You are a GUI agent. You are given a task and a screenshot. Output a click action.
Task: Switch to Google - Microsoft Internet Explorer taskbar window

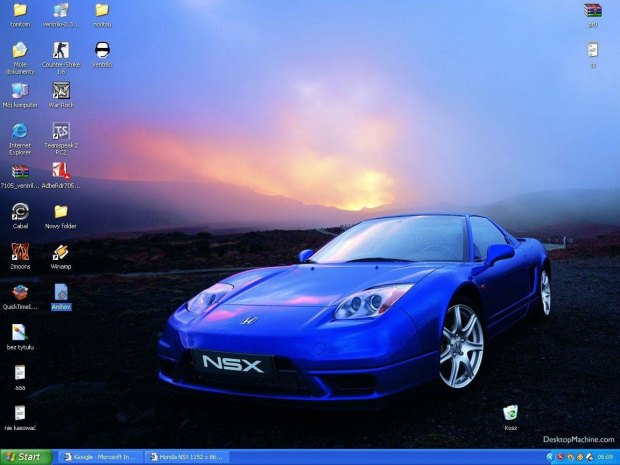(x=100, y=457)
